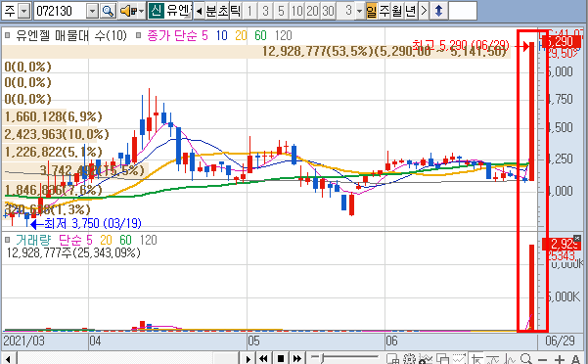The width and height of the screenshot is (588, 364).
Task: Select the 월 (monthly) chart period
Action: pyautogui.click(x=397, y=11)
